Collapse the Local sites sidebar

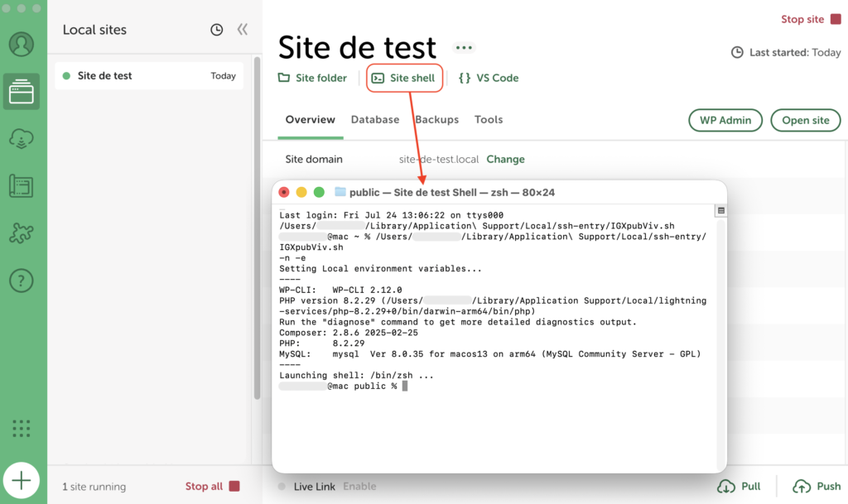(243, 29)
